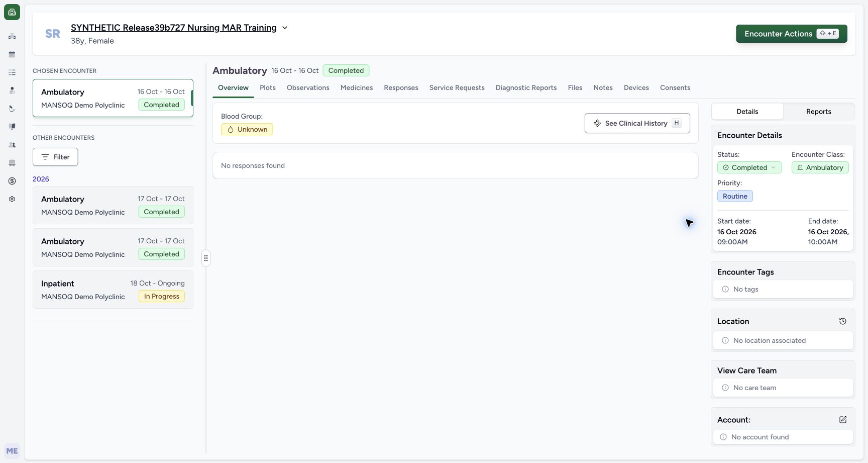Image resolution: width=868 pixels, height=463 pixels.
Task: Click the green hospital logo icon
Action: click(12, 12)
